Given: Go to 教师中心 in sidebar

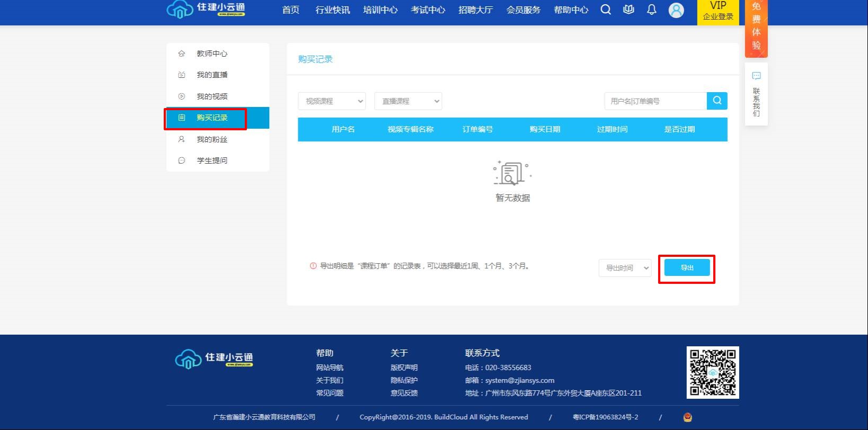Looking at the screenshot, I should [x=212, y=53].
